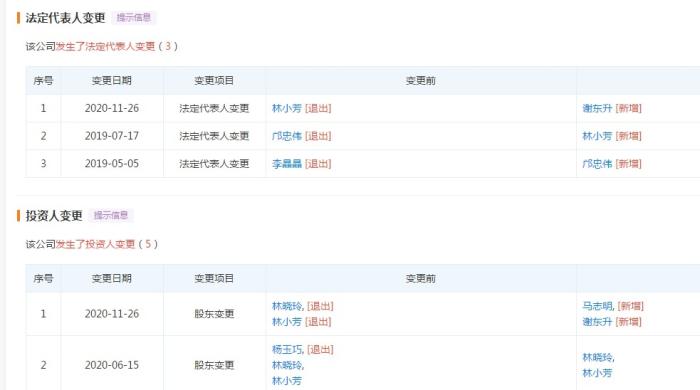Image resolution: width=700 pixels, height=390 pixels.
Task: Open 提示信息 tag beside 投资人变更
Action: [111, 216]
